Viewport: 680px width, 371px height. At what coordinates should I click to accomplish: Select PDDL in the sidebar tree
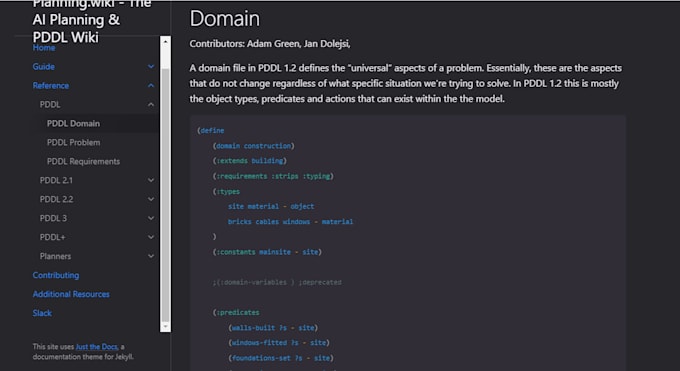point(50,105)
